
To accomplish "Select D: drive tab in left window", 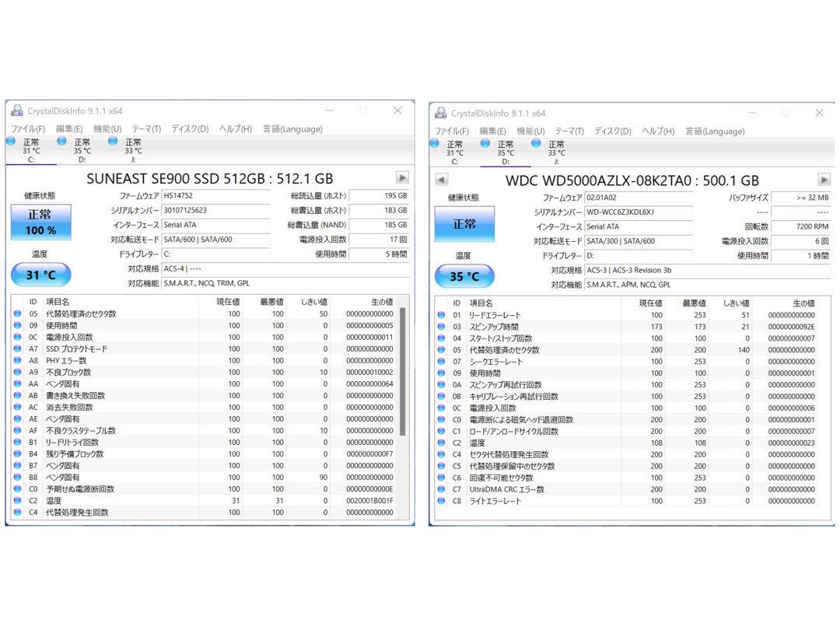I will pos(82,150).
